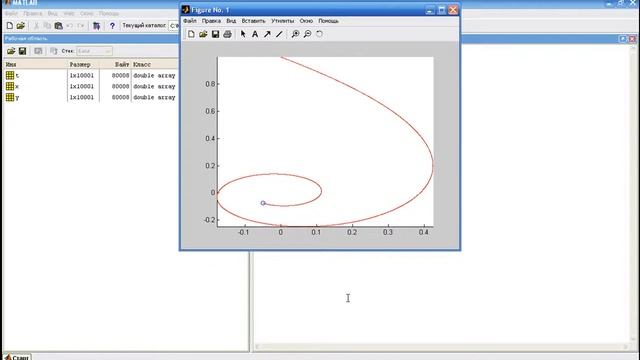
Task: Open Web menu in MATLAB window
Action: (69, 13)
